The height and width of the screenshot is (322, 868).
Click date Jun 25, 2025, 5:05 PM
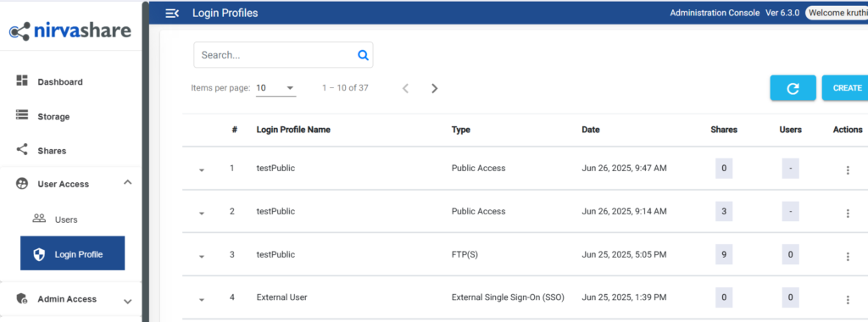[624, 254]
